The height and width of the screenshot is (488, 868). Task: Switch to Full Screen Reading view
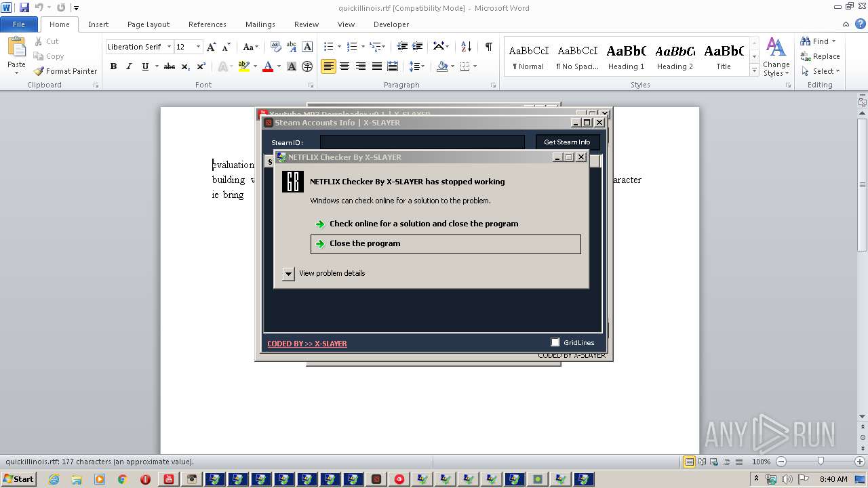coord(702,462)
